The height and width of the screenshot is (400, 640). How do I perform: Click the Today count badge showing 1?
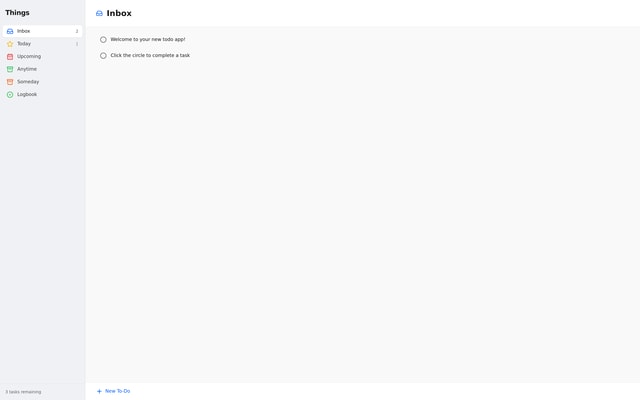click(77, 44)
